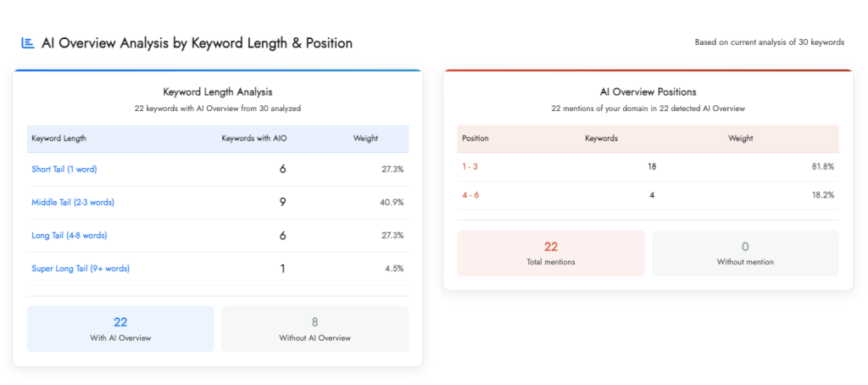Open the Middle Tail (2-3 words) link
The width and height of the screenshot is (868, 385).
click(x=73, y=203)
